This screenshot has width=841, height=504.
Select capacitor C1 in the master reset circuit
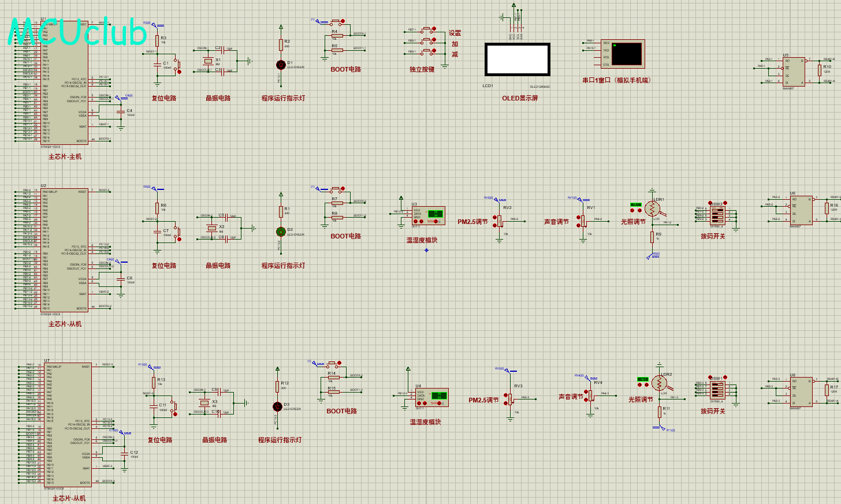(x=157, y=65)
